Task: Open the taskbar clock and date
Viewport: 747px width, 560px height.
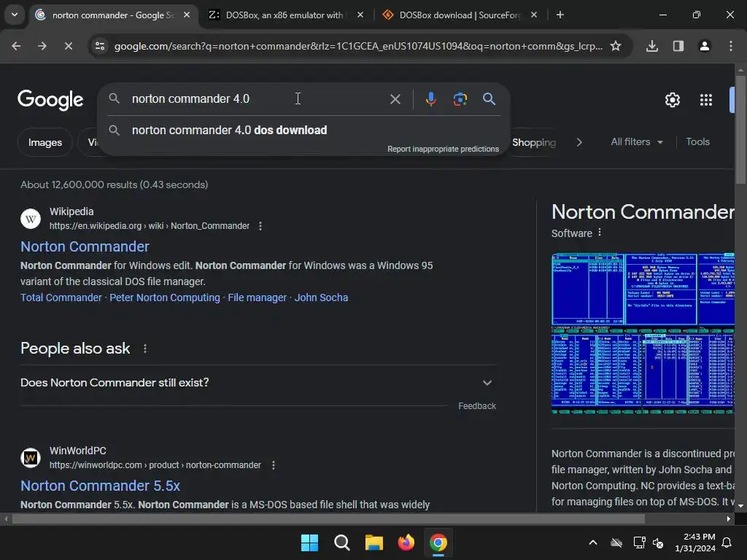Action: [x=695, y=542]
